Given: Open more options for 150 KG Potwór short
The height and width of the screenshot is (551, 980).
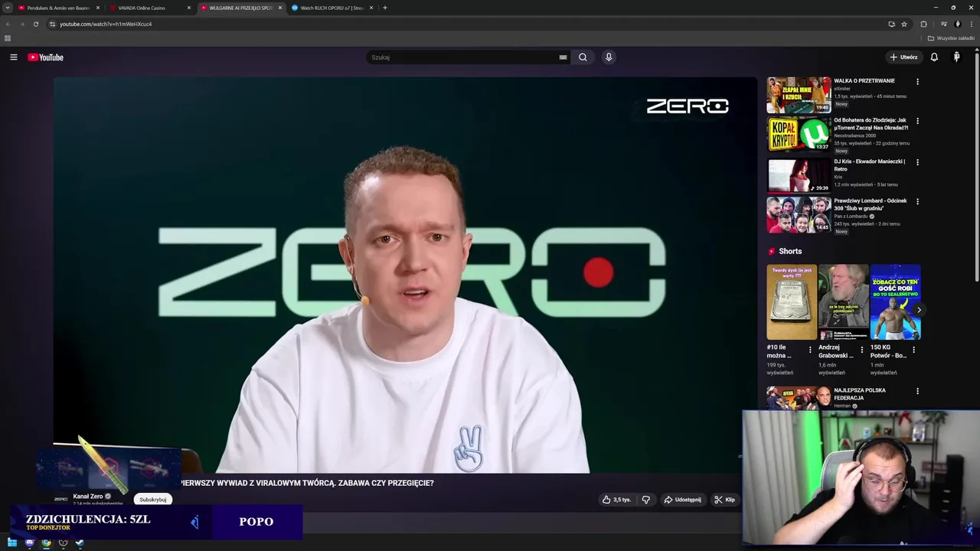Looking at the screenshot, I should (x=913, y=350).
